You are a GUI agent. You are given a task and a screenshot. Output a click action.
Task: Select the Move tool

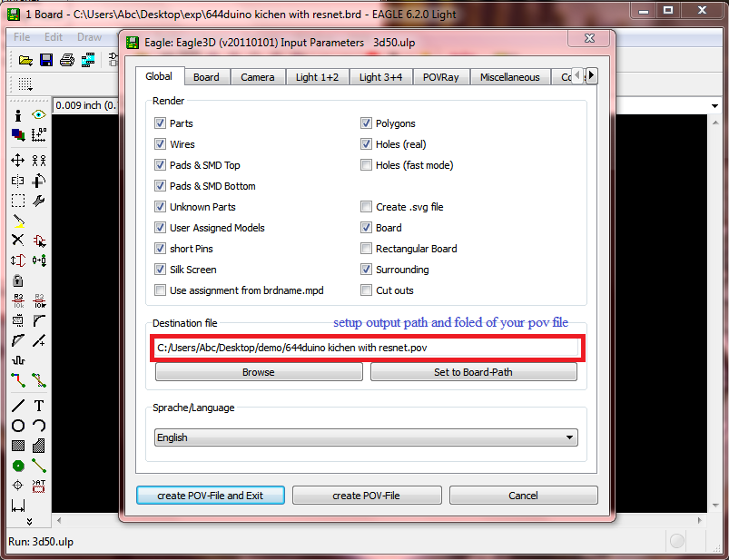(x=17, y=161)
